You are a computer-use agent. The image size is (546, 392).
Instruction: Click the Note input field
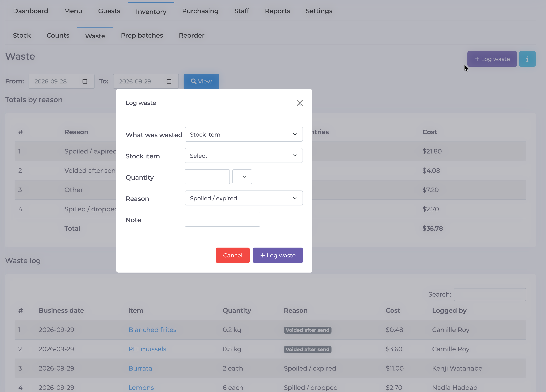pos(222,219)
